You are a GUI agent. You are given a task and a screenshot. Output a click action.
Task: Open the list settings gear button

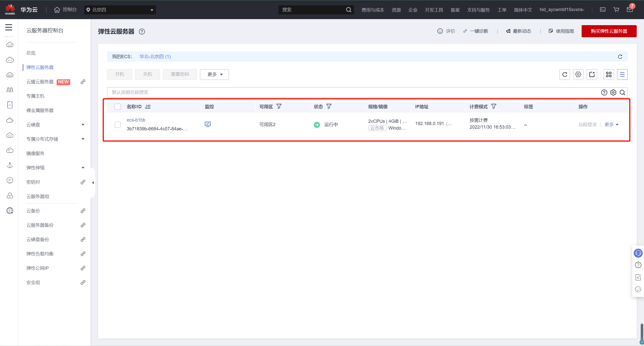578,74
